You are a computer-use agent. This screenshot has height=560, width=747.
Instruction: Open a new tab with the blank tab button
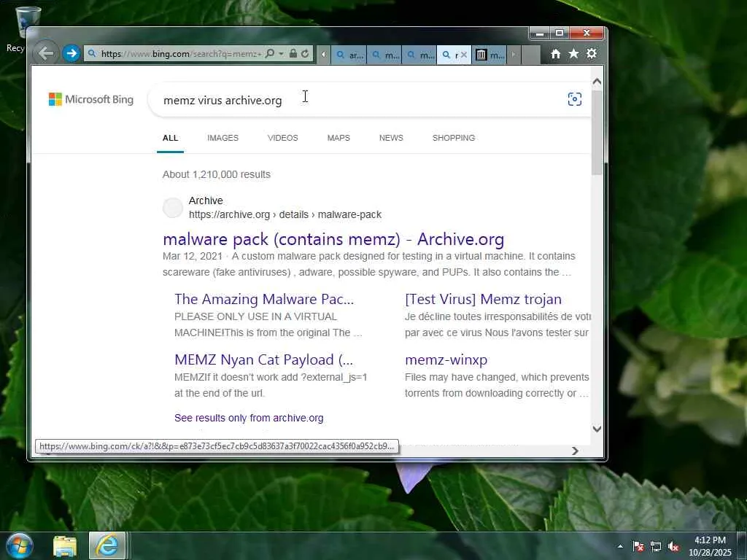click(x=531, y=55)
